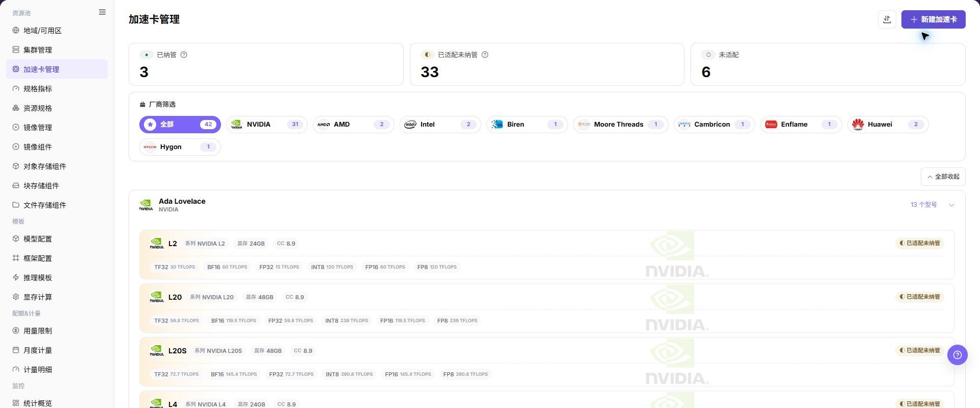Click the 推理模板 lightning icon

[16, 278]
